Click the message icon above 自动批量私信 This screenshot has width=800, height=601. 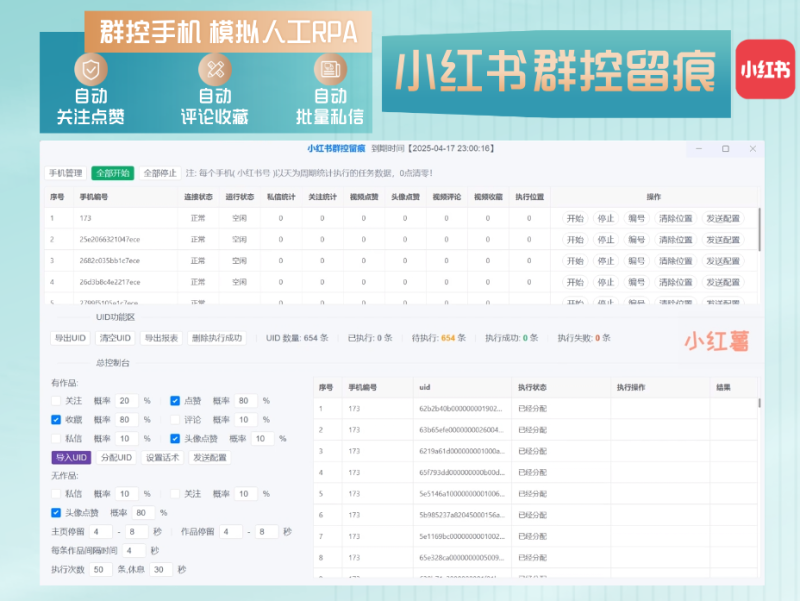330,70
